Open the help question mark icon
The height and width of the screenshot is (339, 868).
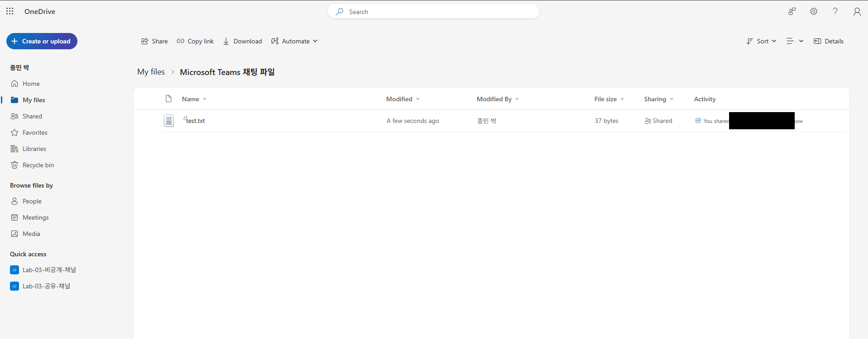coord(835,11)
